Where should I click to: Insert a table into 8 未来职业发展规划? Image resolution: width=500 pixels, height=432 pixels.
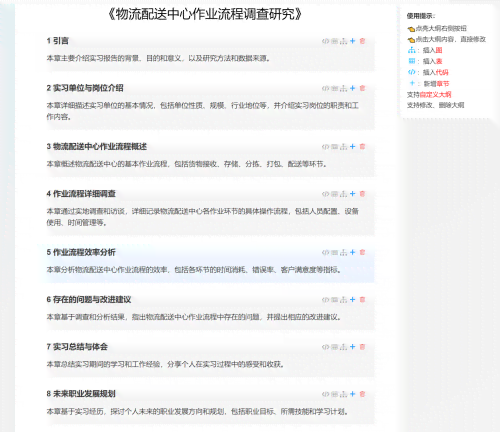(x=335, y=395)
